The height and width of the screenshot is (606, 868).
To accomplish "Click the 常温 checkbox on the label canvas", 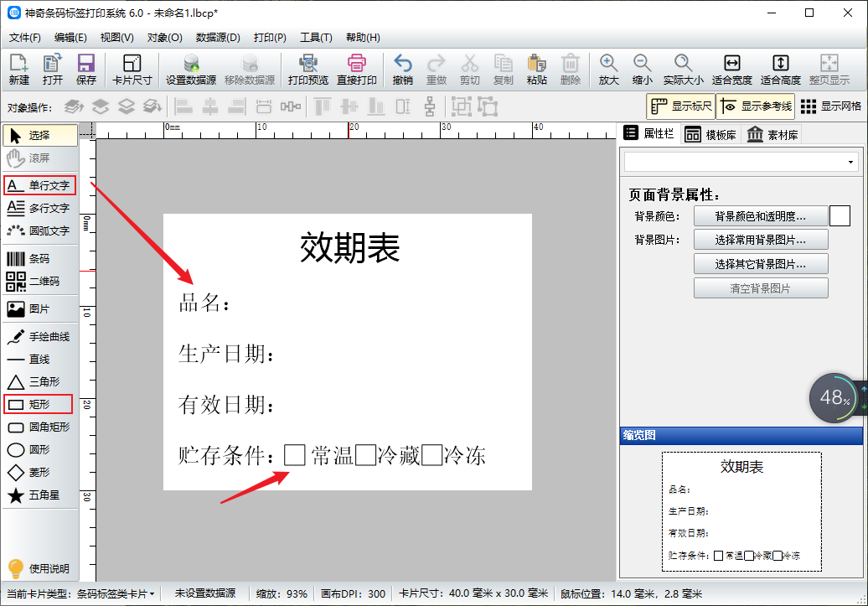I will (x=295, y=455).
